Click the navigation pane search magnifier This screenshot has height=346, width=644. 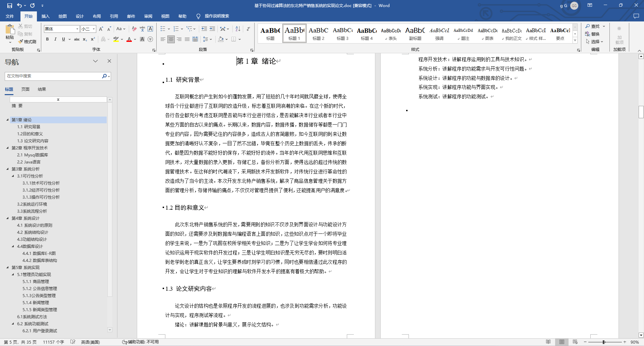click(x=104, y=76)
